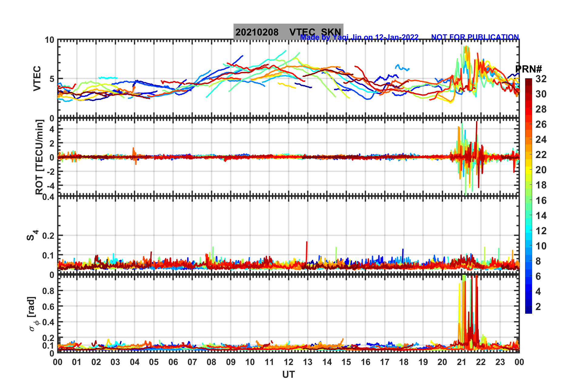The height and width of the screenshot is (392, 577).
Task: Click the S4 y-axis label
Action: [x=32, y=235]
